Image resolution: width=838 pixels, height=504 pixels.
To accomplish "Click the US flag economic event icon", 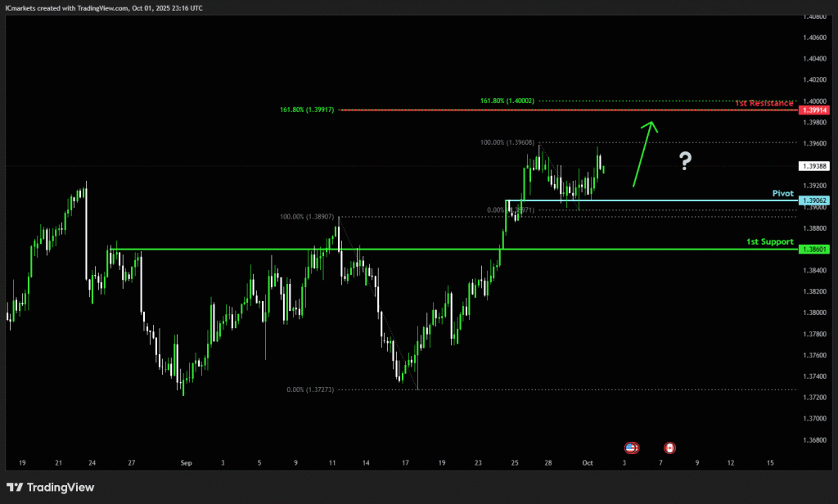I will [x=631, y=448].
